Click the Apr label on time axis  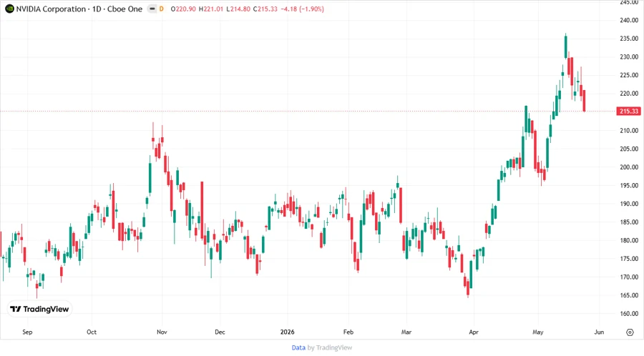click(x=474, y=332)
